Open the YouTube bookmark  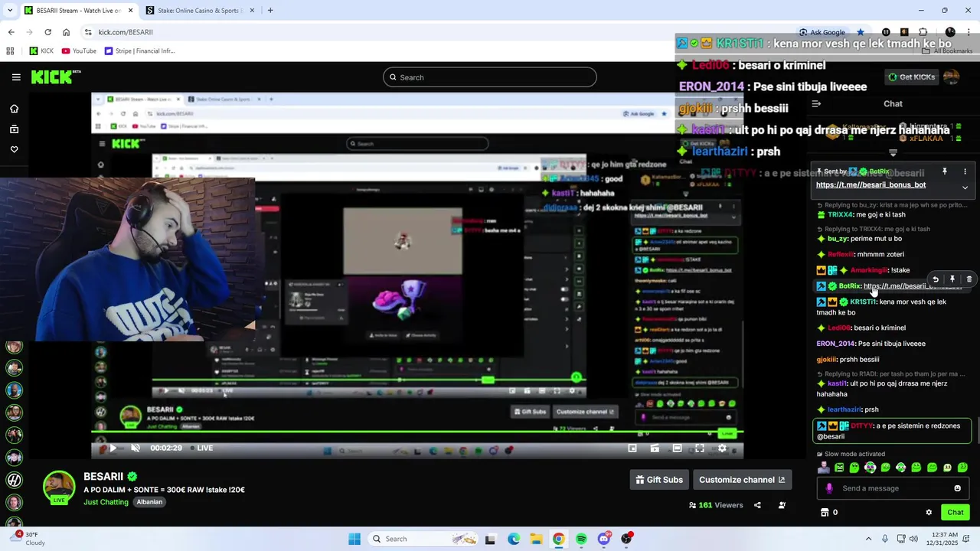pos(79,51)
